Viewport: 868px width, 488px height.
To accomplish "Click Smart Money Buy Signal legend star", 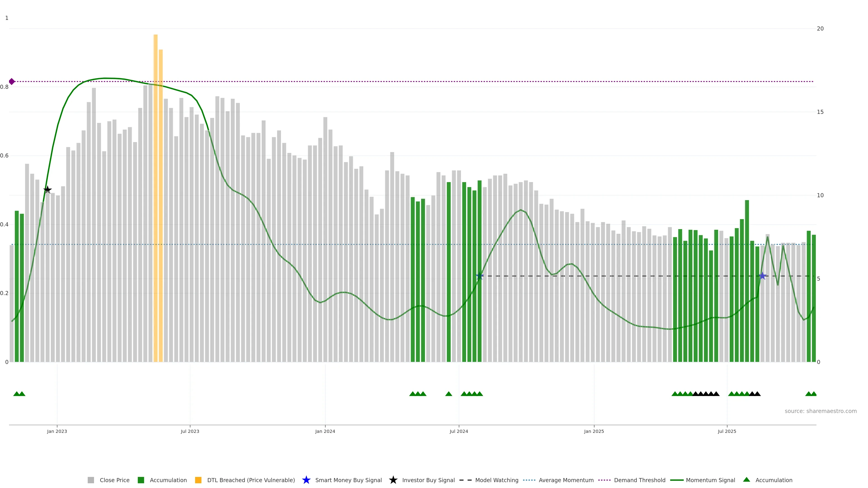I will click(306, 480).
